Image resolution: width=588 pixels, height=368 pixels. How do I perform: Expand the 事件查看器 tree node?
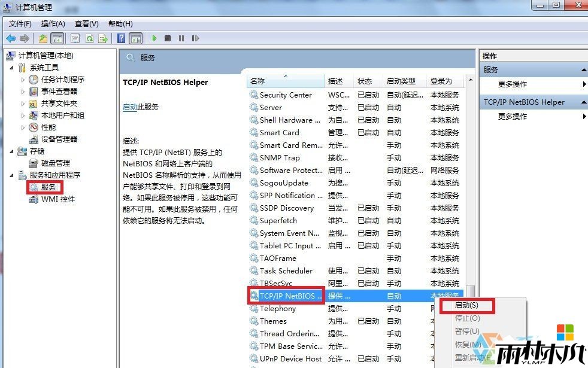point(23,92)
